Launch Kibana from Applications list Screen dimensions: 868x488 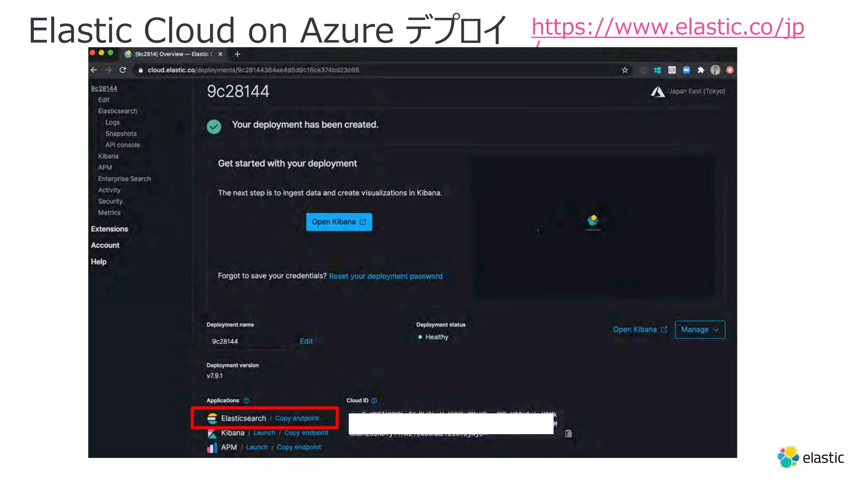(264, 433)
